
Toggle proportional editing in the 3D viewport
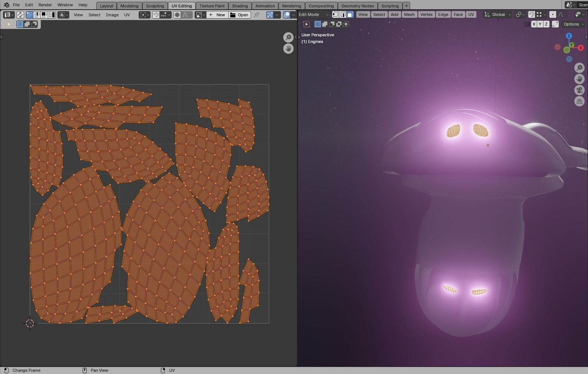point(552,14)
